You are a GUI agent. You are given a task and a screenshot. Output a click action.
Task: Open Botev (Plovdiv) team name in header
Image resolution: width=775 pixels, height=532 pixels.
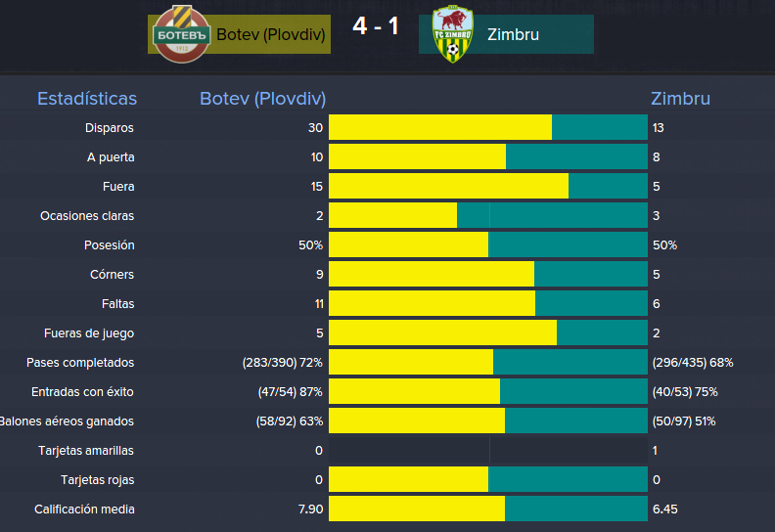(x=271, y=34)
